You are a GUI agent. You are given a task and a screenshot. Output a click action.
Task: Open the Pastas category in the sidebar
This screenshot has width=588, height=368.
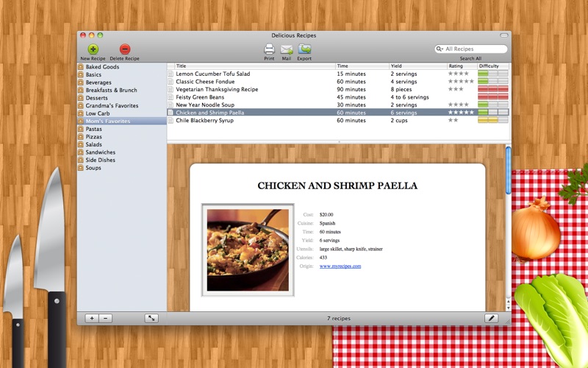click(93, 129)
